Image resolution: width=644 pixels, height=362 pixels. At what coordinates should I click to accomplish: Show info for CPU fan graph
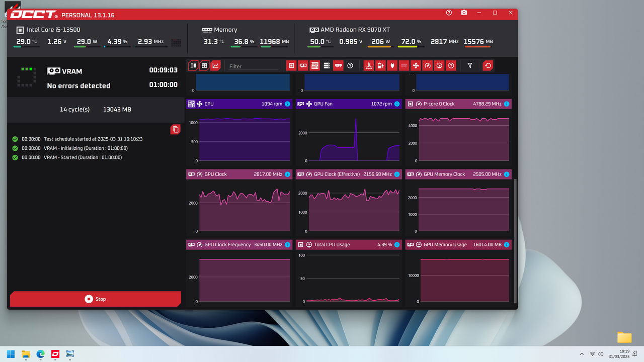[x=287, y=104]
